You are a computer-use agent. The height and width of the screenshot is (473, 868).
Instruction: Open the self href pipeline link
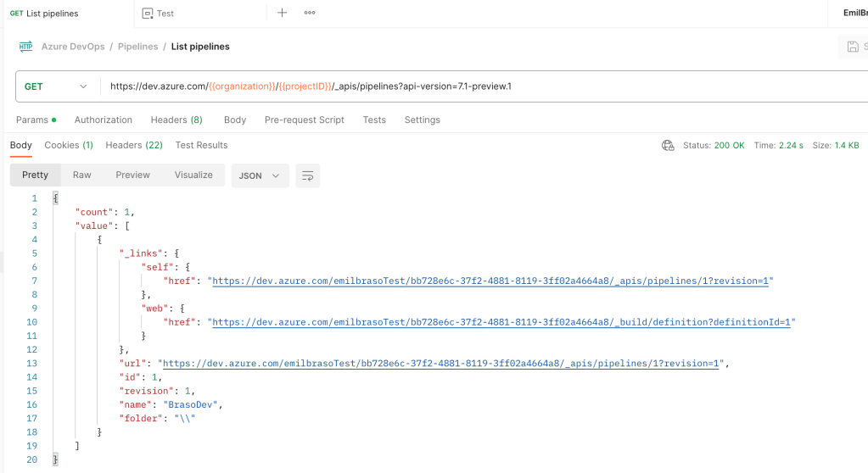coord(492,281)
